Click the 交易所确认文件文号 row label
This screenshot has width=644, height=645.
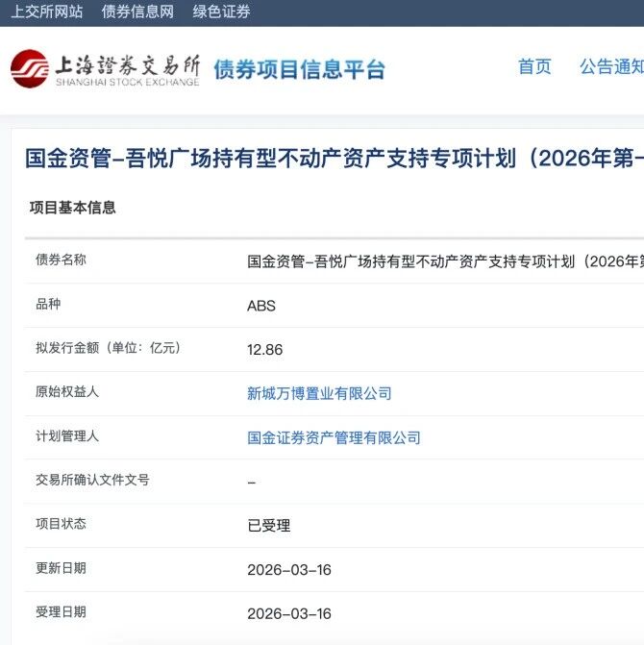click(92, 480)
